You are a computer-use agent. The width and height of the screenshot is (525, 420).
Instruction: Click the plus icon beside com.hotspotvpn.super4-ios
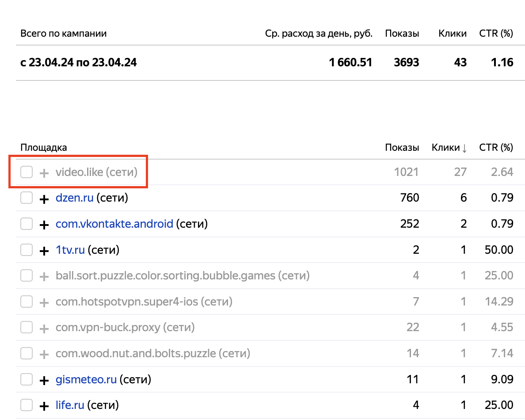click(44, 303)
